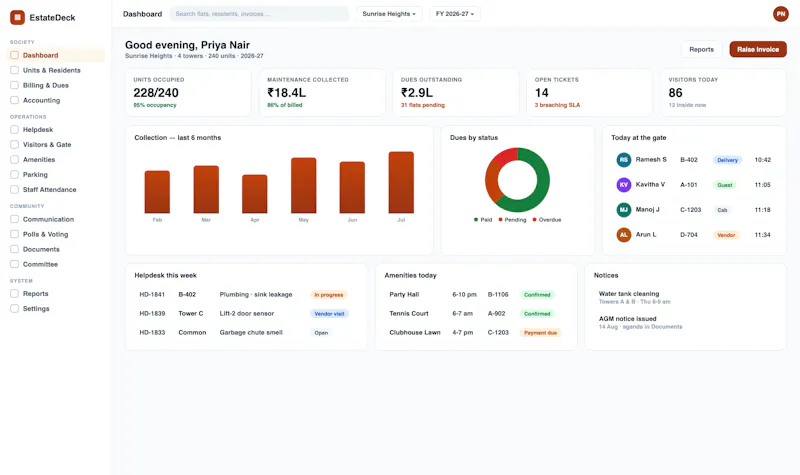The width and height of the screenshot is (800, 475).
Task: Open the AGM notice issued entry
Action: [685, 322]
